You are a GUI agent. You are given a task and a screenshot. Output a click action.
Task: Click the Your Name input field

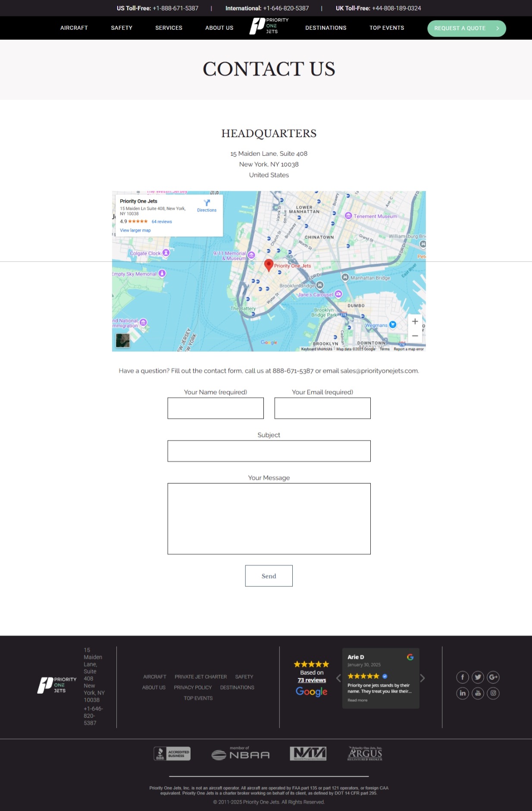click(x=216, y=408)
